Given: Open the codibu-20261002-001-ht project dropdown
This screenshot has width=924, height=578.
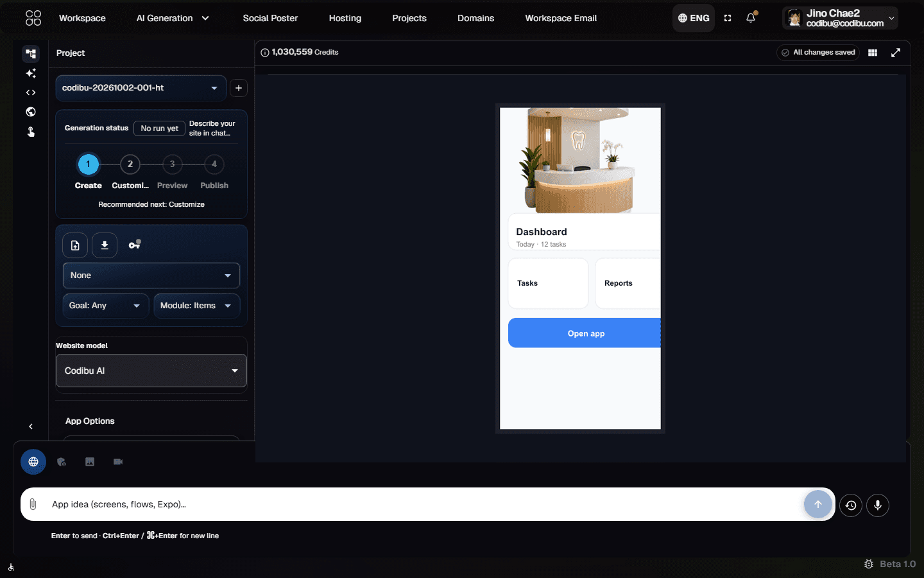Looking at the screenshot, I should point(141,88).
